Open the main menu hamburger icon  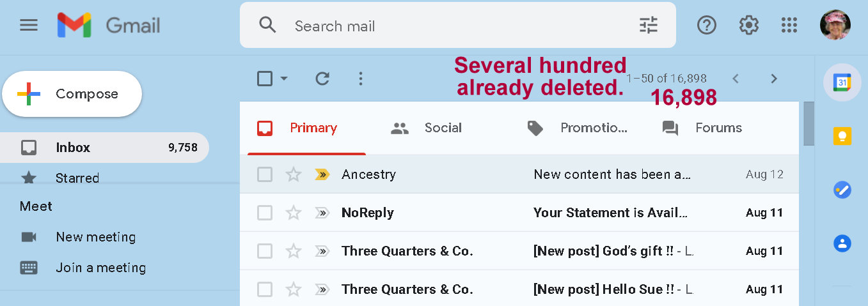click(x=29, y=26)
